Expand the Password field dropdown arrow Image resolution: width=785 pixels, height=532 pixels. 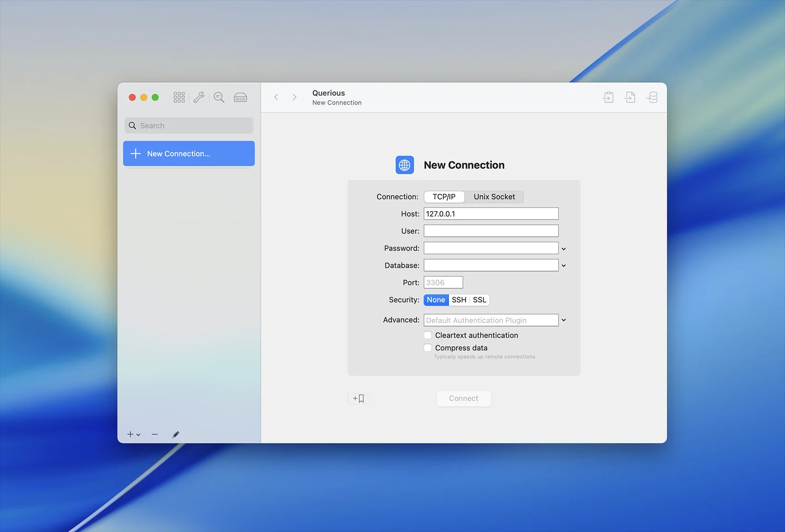563,249
